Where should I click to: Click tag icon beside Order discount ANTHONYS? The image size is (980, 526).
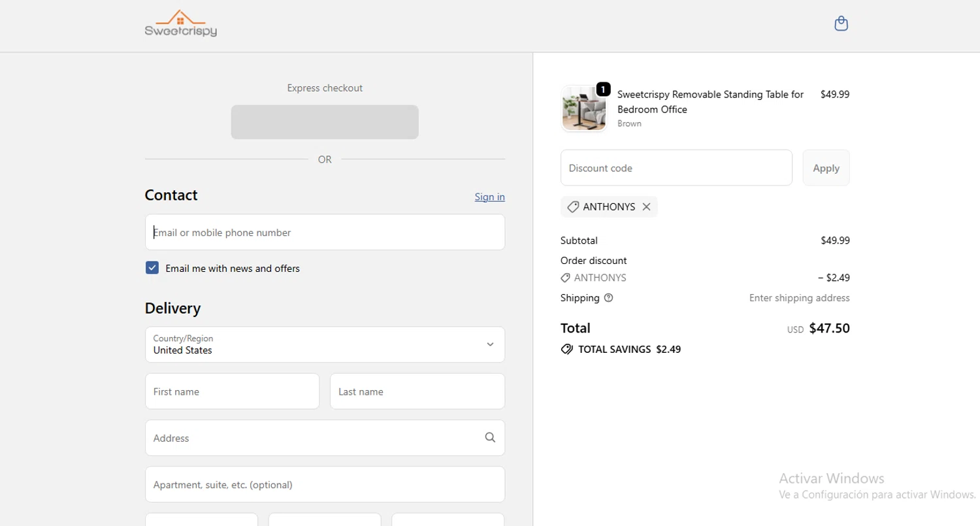pos(566,278)
